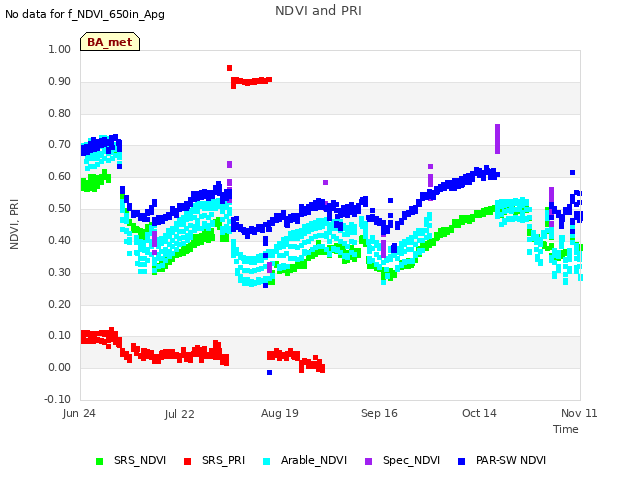
Task: Toggle SRS_PRI series in legend
Action: pos(214,461)
